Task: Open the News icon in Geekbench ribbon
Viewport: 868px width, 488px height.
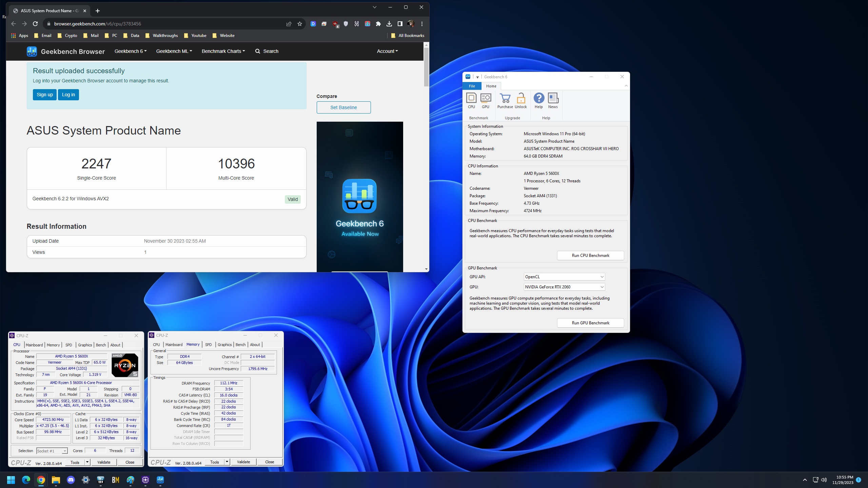Action: 553,101
